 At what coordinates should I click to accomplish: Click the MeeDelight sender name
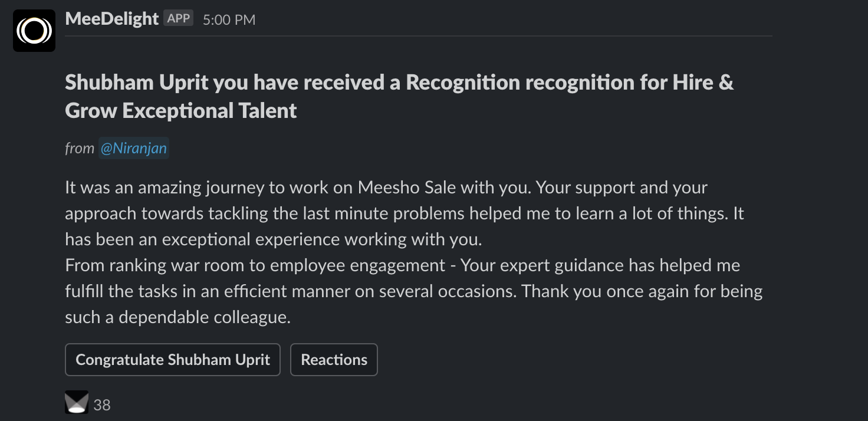(x=112, y=19)
